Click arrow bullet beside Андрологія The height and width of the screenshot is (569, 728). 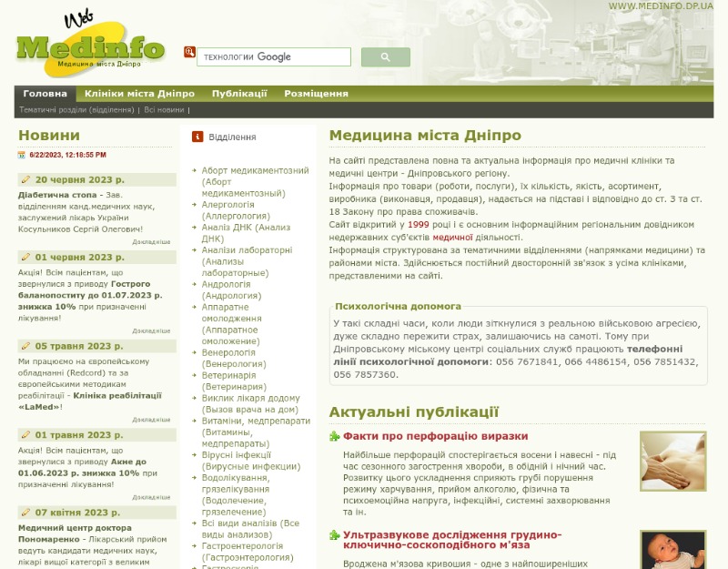click(x=195, y=284)
